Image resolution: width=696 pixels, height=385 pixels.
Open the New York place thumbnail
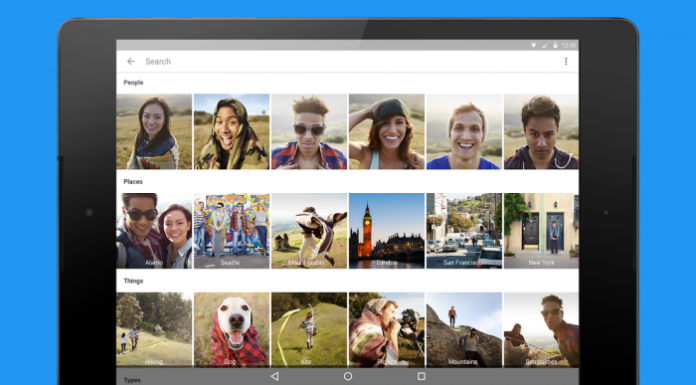[542, 230]
